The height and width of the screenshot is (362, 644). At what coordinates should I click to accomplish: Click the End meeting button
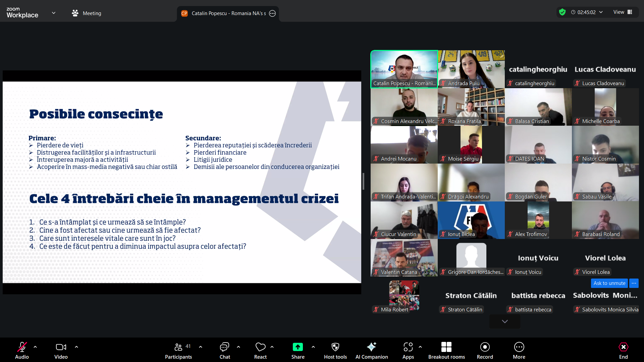coord(623,350)
